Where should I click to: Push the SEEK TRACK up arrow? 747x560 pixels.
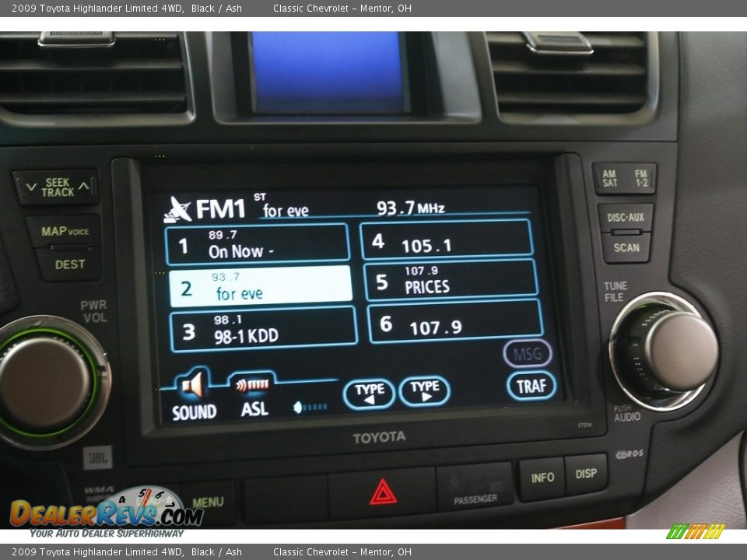click(84, 186)
